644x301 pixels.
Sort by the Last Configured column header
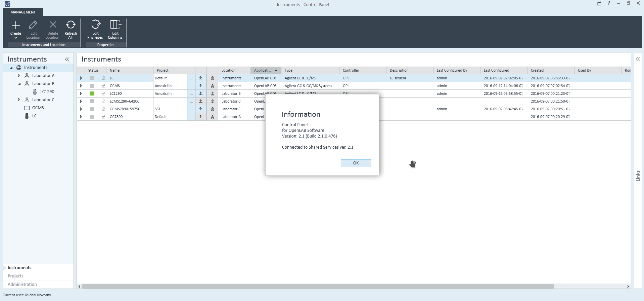click(x=503, y=70)
